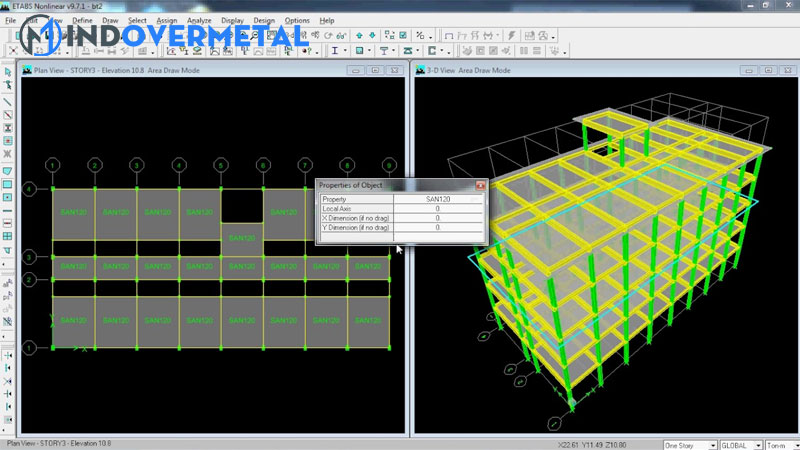Screen dimensions: 800x450
Task: Open the Assign menu
Action: (x=166, y=20)
